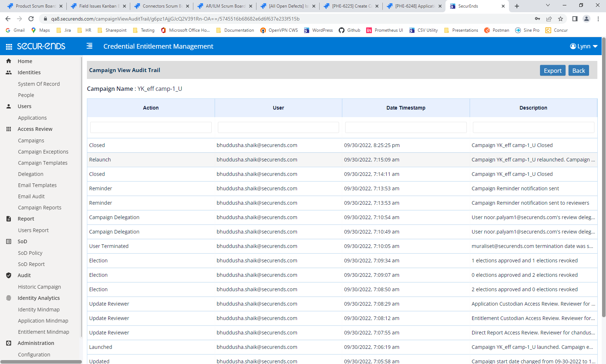Click the Identities people icon
The height and width of the screenshot is (364, 606).
(8, 72)
